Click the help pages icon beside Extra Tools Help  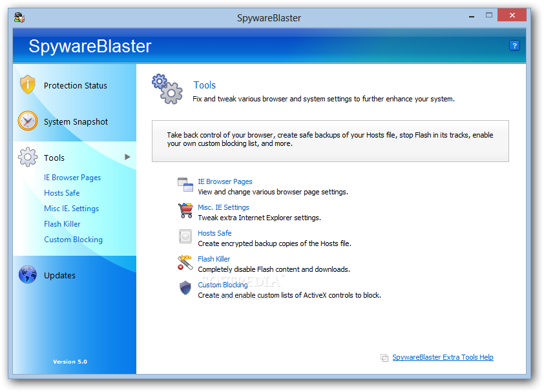(x=384, y=358)
